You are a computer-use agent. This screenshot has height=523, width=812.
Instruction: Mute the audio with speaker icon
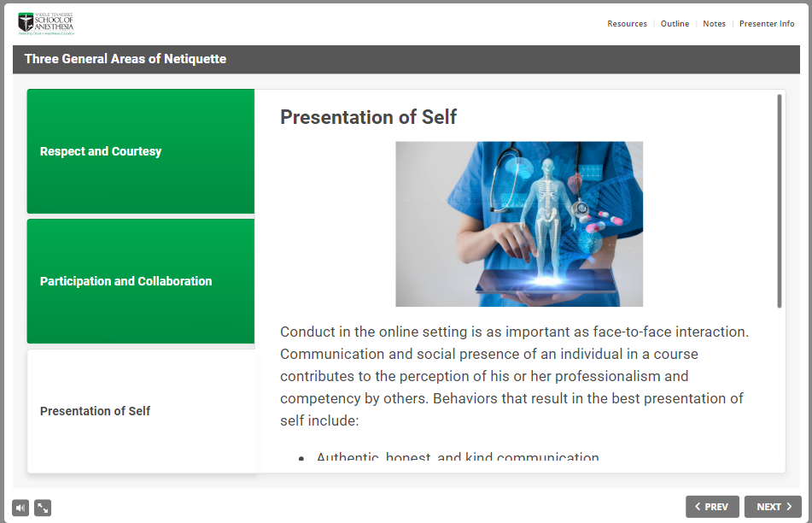point(19,507)
